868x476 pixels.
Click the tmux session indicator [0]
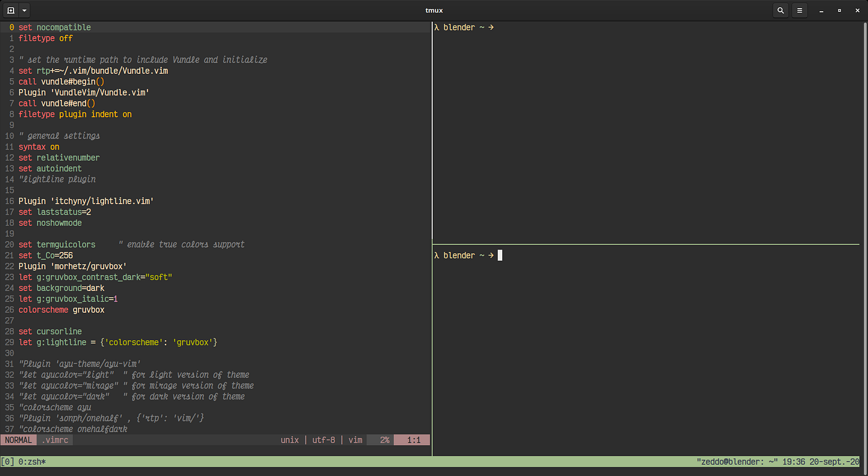tap(8, 461)
